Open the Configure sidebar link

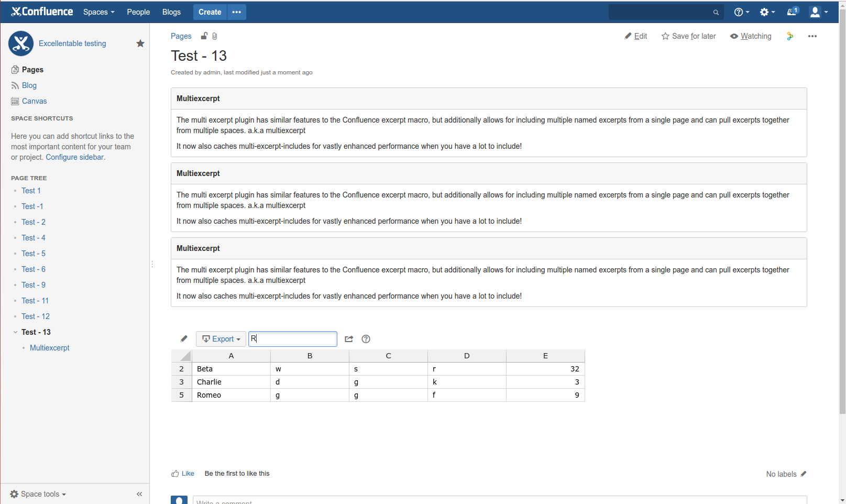click(x=75, y=157)
